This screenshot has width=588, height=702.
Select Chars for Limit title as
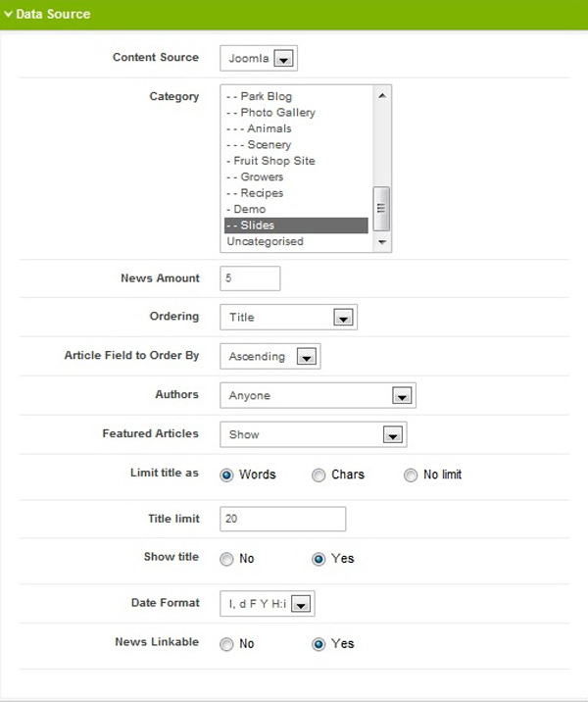(x=319, y=476)
